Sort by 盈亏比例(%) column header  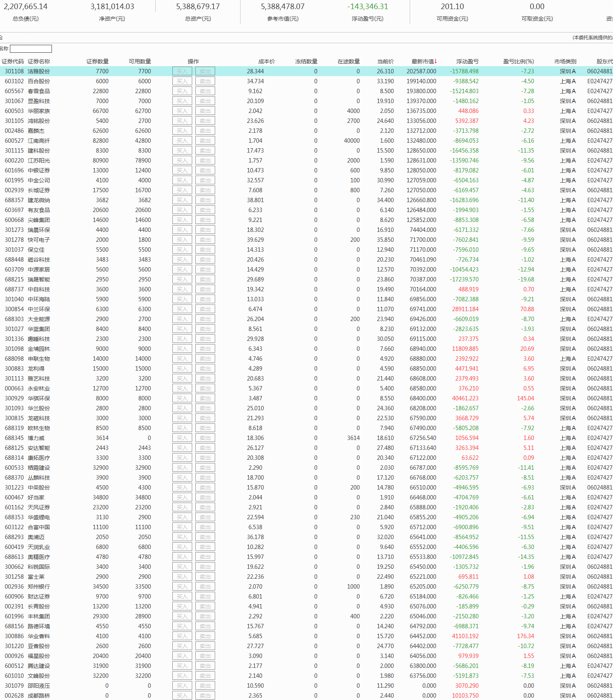pos(519,61)
